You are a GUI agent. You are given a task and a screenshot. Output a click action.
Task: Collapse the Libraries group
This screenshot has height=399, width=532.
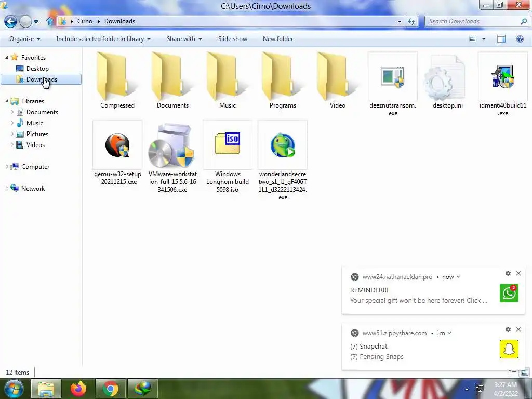click(x=7, y=101)
